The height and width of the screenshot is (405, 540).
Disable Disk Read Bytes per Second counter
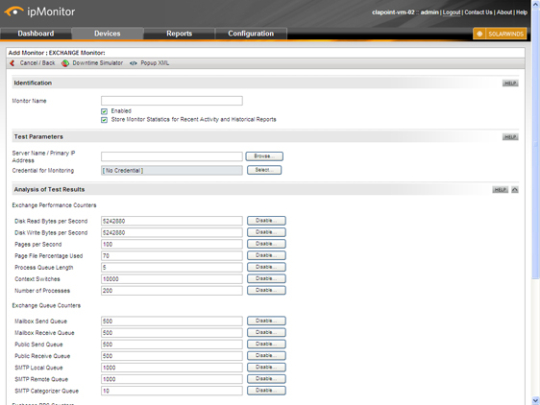tap(266, 221)
